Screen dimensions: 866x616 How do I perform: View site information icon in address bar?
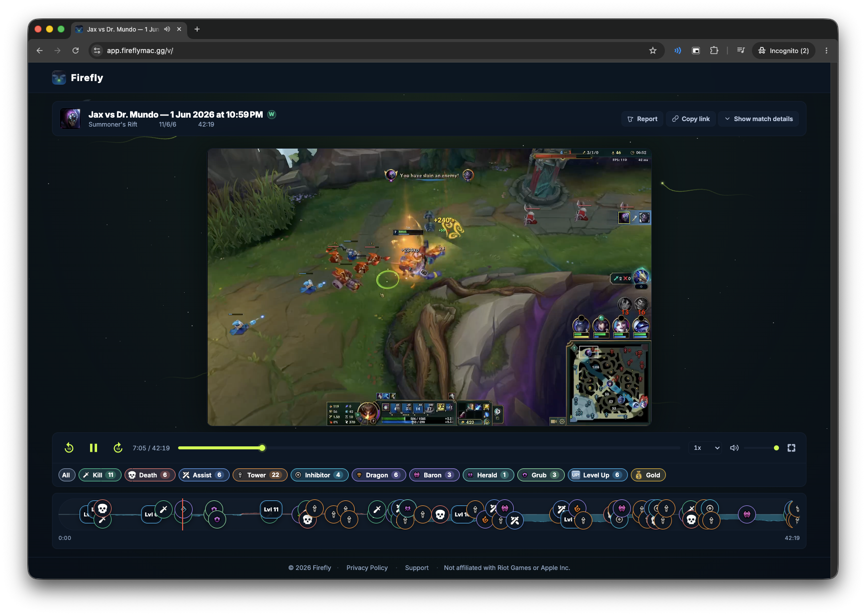98,51
